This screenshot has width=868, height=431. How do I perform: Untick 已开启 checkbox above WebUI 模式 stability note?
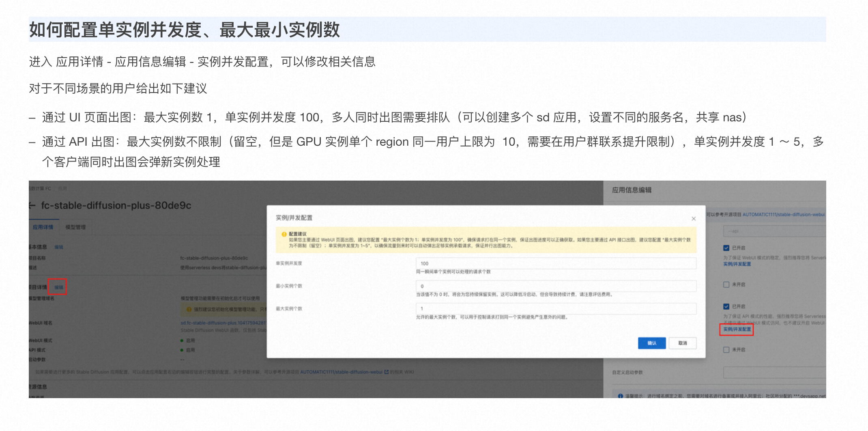tap(726, 248)
